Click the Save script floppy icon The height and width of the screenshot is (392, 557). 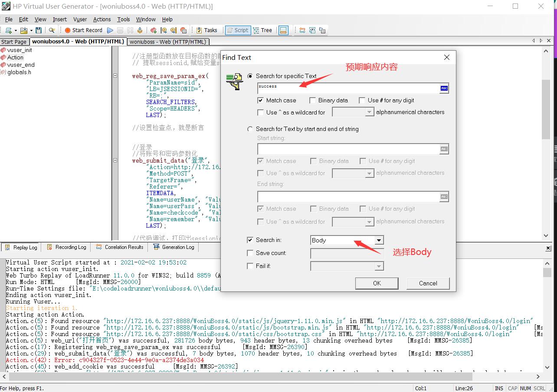click(x=39, y=30)
